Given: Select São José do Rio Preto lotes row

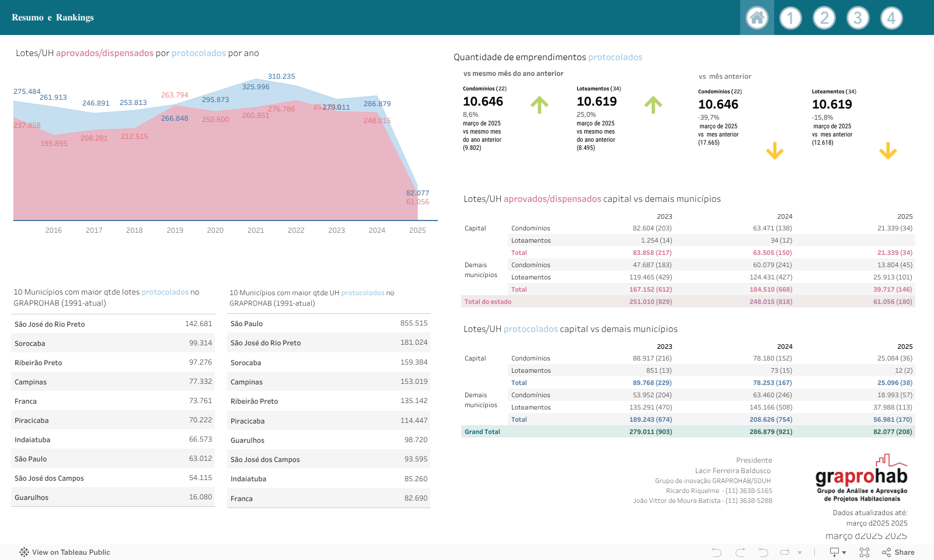Looking at the screenshot, I should tap(50, 324).
